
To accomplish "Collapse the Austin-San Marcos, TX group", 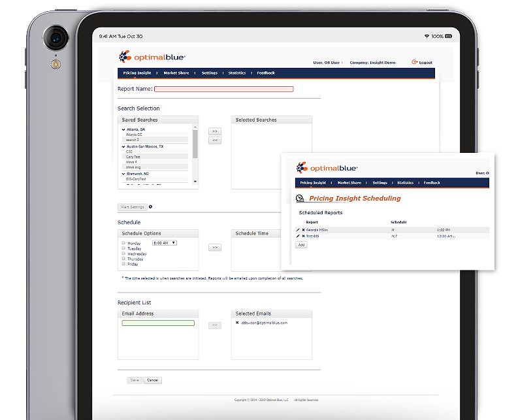I will click(123, 146).
